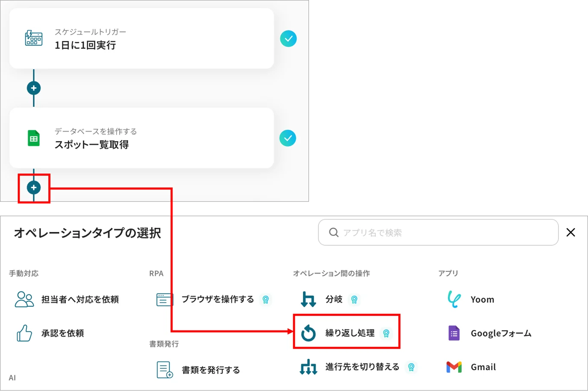
Task: Click the magnifier icon in the search box
Action: tap(334, 232)
